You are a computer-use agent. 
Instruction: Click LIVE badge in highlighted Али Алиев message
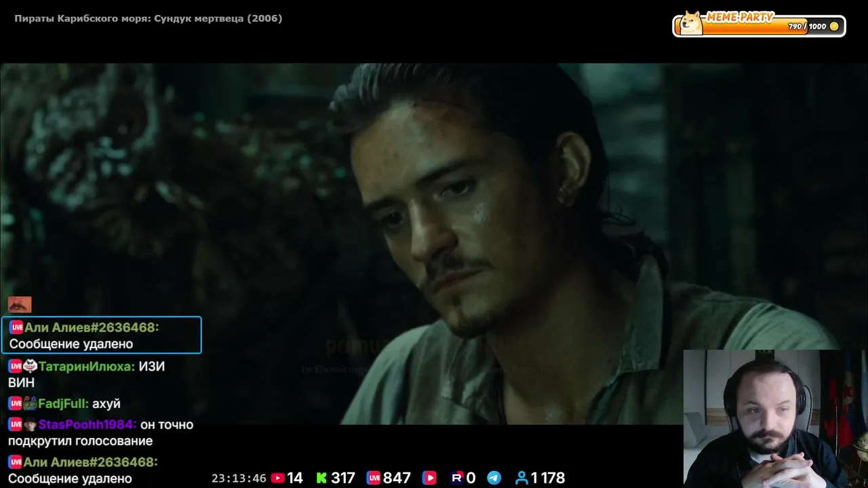point(16,327)
